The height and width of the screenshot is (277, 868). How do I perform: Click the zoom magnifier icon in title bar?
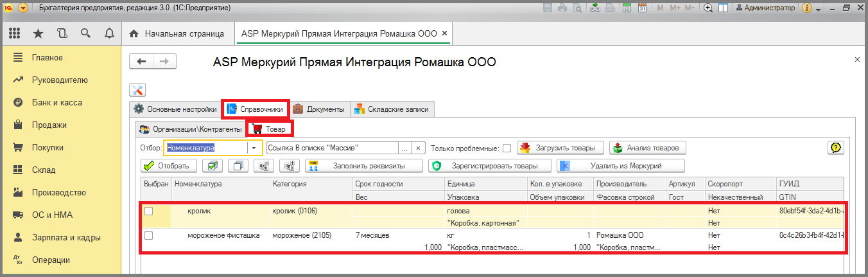tap(709, 8)
